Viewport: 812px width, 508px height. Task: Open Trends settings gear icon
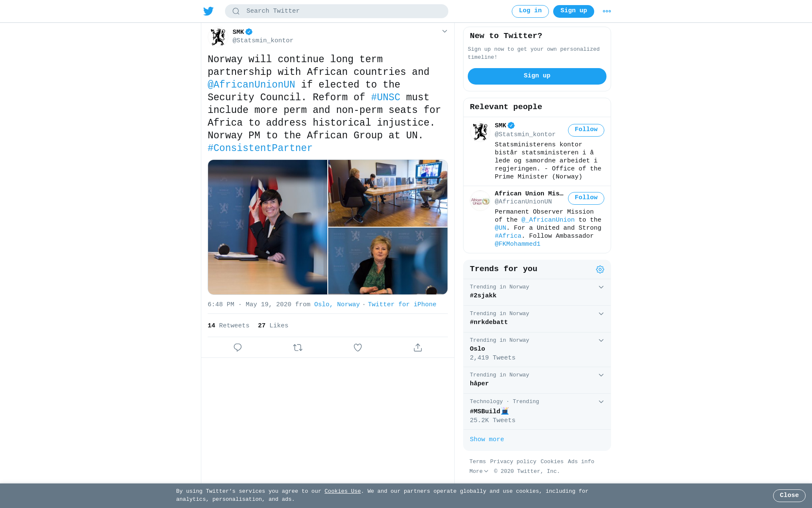600,269
